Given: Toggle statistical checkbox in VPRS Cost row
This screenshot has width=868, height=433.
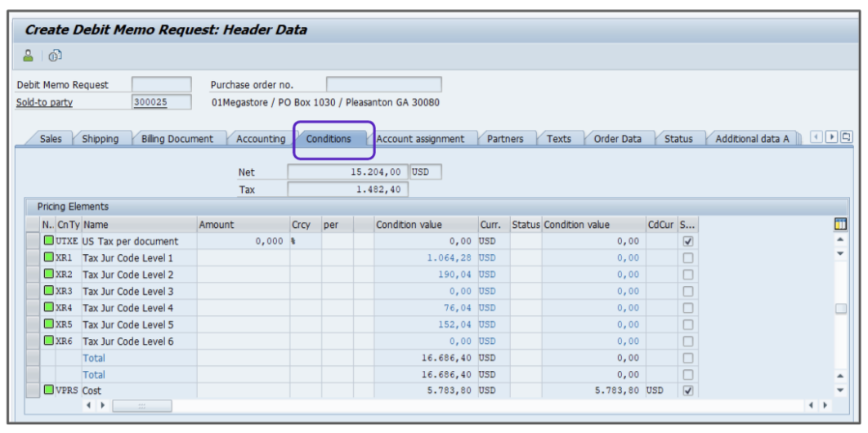Looking at the screenshot, I should (x=687, y=391).
